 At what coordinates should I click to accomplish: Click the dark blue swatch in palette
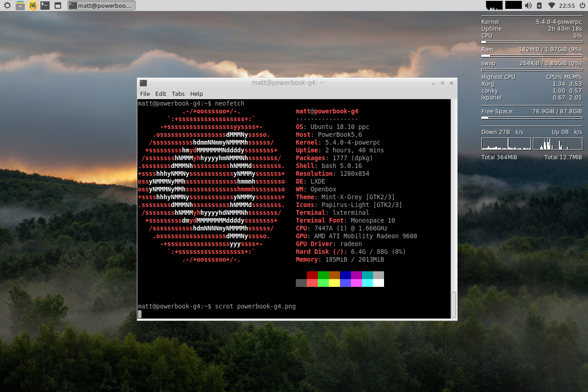coord(345,275)
